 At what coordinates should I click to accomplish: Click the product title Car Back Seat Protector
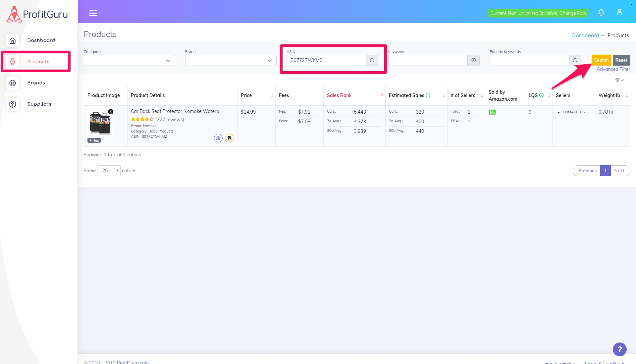click(177, 111)
